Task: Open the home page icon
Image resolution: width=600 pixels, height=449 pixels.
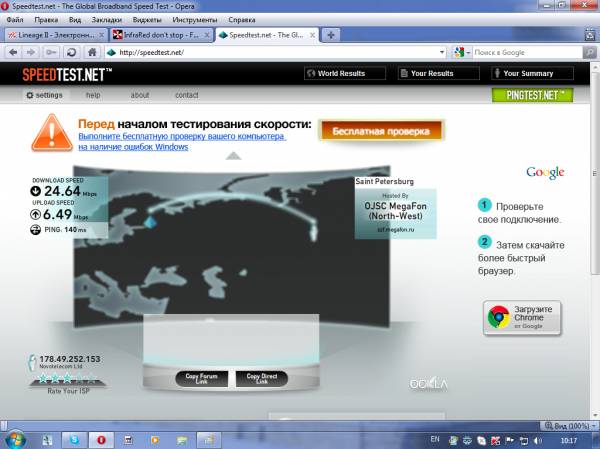Action: tap(92, 52)
